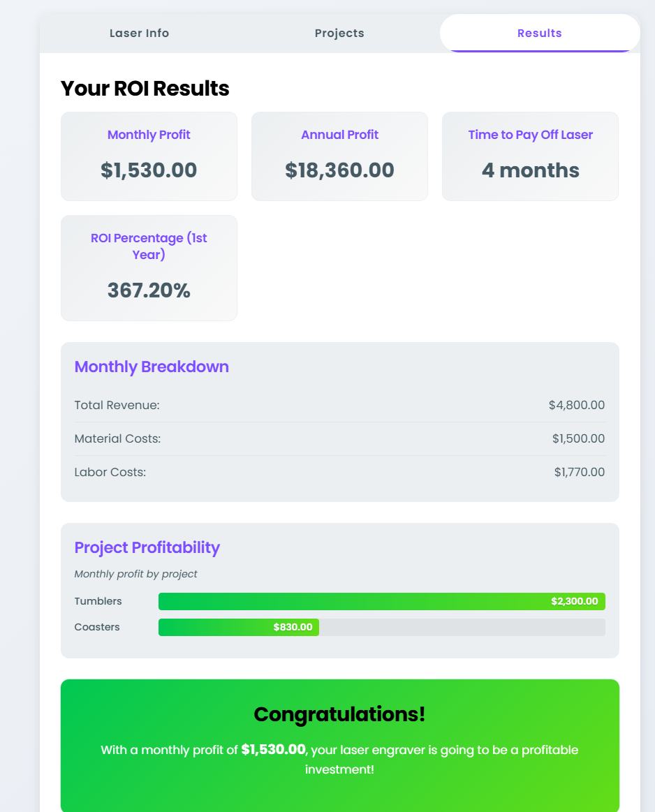Click the Tumblers profit bar
Image resolution: width=655 pixels, height=812 pixels.
[x=381, y=601]
